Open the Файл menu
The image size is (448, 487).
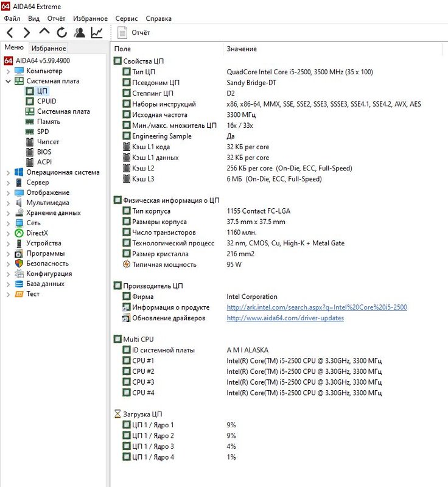(x=12, y=19)
